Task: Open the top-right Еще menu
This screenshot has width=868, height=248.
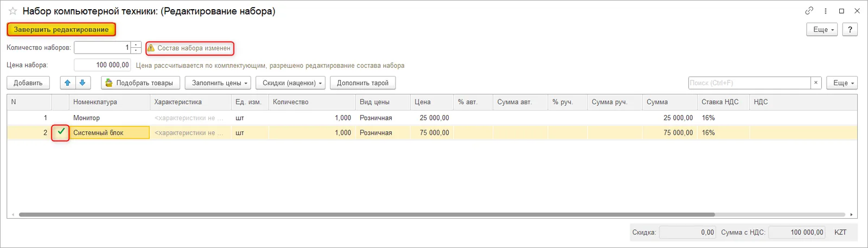Action: [x=822, y=29]
